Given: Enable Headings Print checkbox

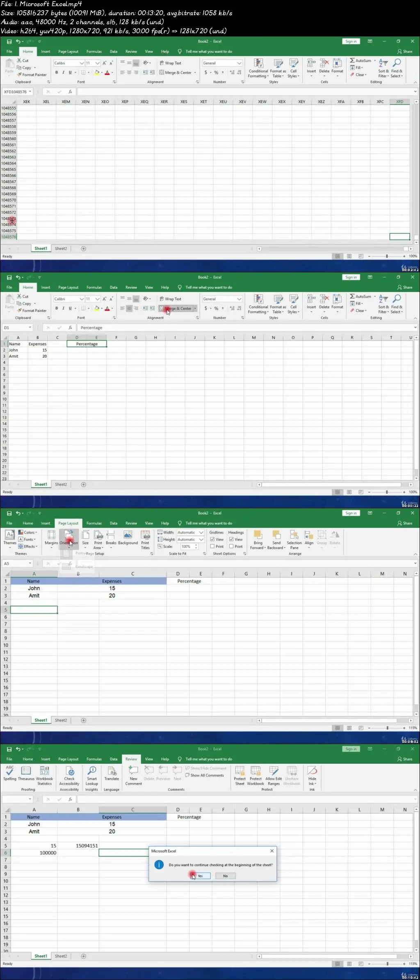Looking at the screenshot, I should 231,546.
